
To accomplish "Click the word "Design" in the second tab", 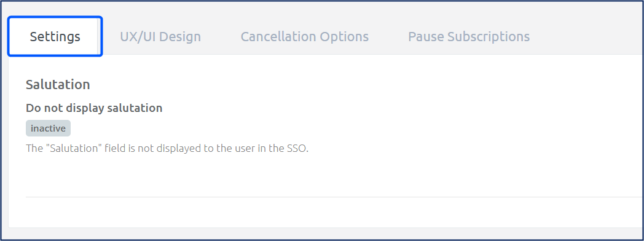I will pos(180,36).
